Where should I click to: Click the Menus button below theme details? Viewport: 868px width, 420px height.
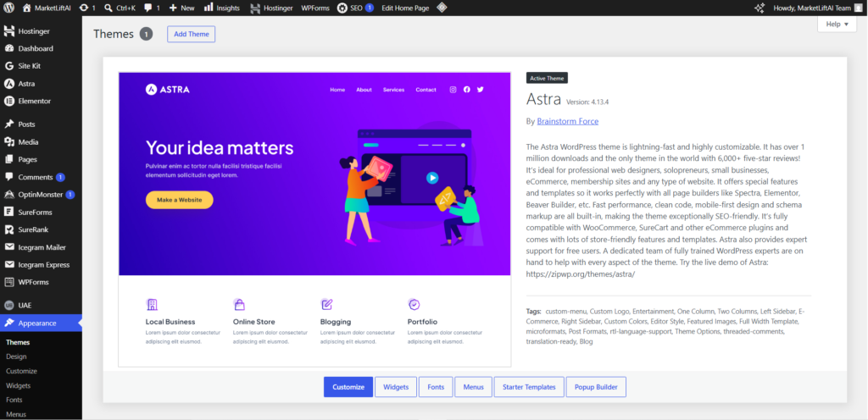point(473,387)
